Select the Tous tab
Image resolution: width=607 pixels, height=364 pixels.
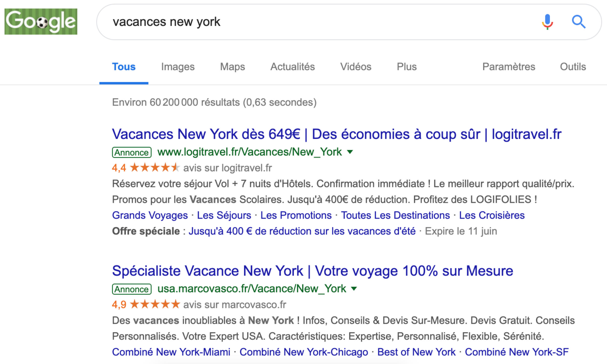point(124,67)
